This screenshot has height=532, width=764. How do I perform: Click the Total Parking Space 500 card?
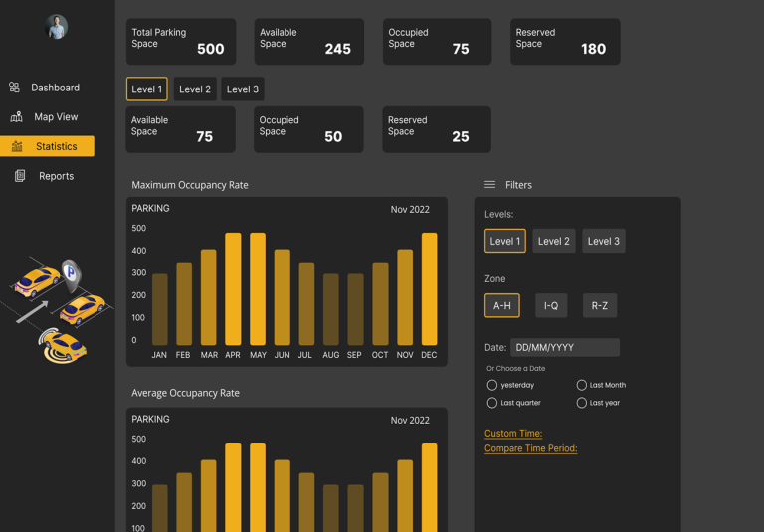coord(181,42)
